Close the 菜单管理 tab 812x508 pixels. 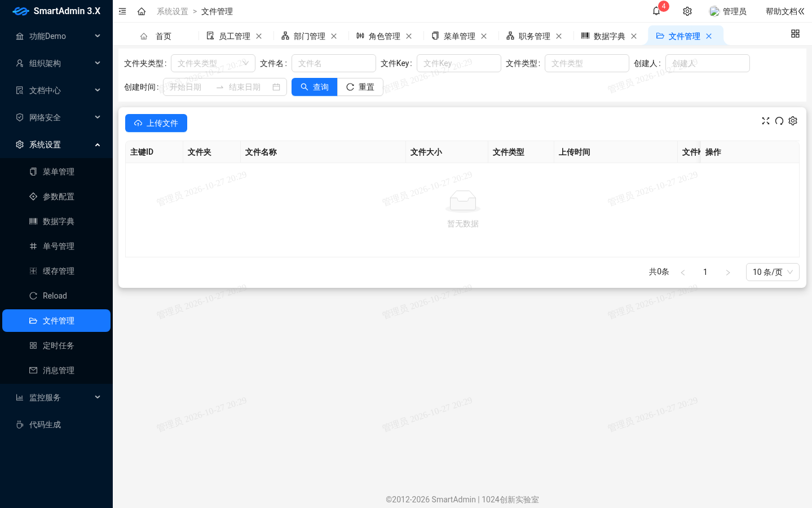484,36
